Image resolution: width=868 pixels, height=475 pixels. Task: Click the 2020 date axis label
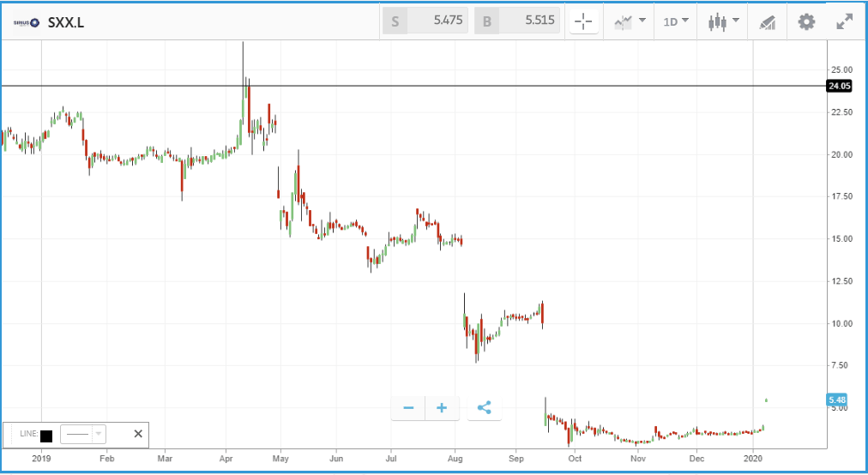coord(753,459)
